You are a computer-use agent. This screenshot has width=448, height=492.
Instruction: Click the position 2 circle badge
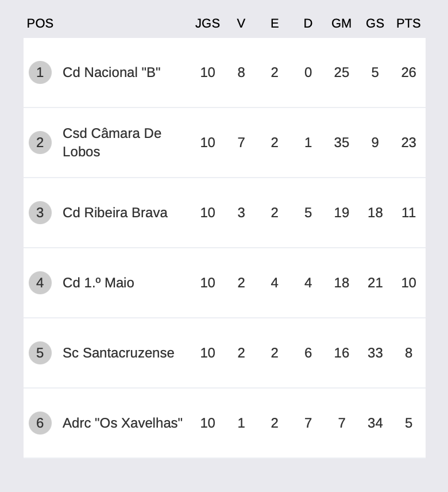point(40,143)
